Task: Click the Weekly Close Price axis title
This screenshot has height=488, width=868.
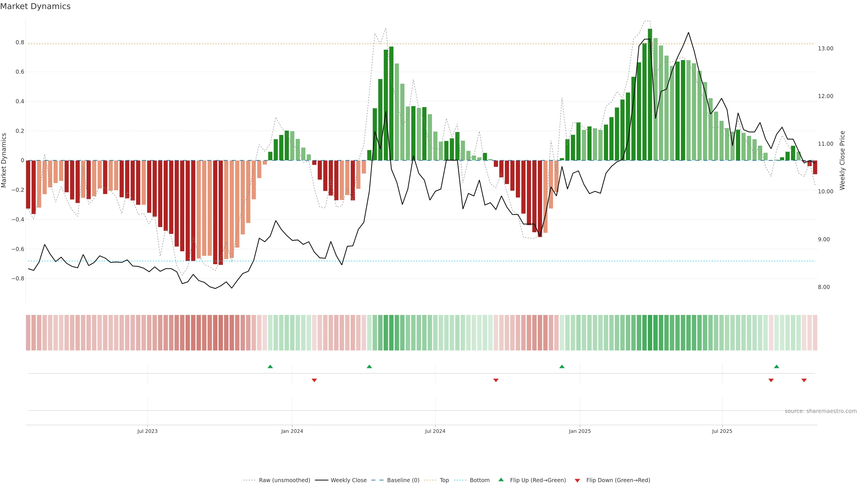Action: [x=842, y=160]
